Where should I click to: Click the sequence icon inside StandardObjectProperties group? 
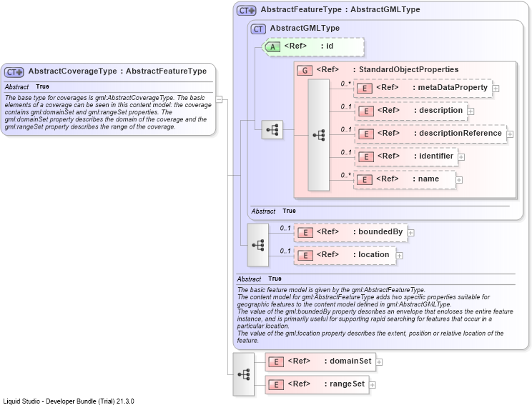tap(319, 135)
